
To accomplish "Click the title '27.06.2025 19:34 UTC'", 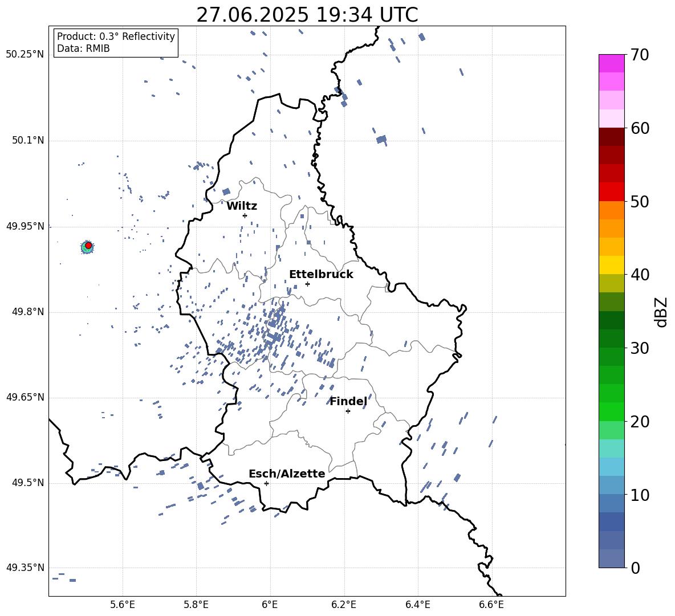I will (x=307, y=15).
